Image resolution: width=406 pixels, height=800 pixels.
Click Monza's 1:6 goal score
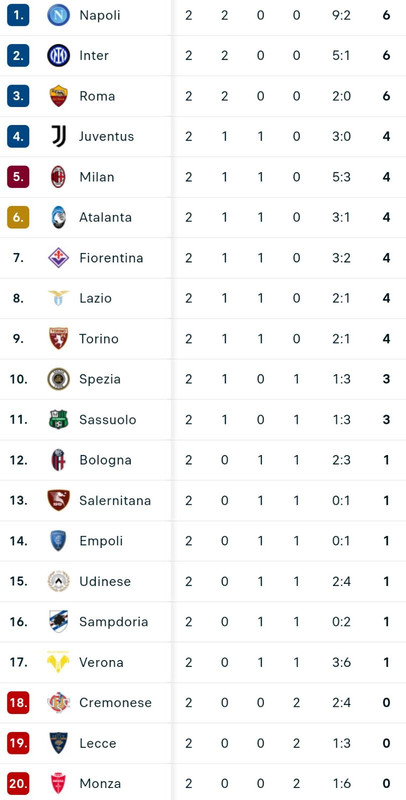pyautogui.click(x=341, y=783)
